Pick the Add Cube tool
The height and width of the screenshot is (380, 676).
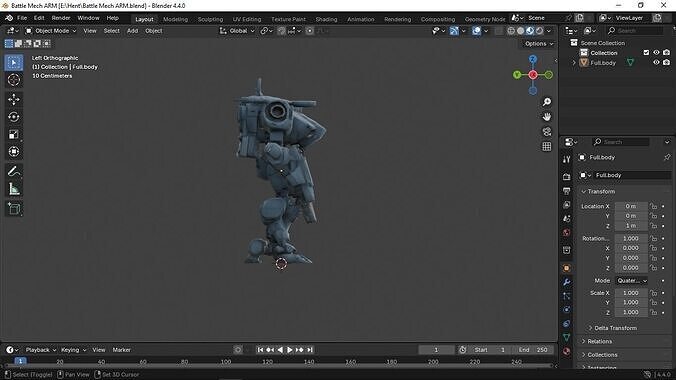[14, 209]
